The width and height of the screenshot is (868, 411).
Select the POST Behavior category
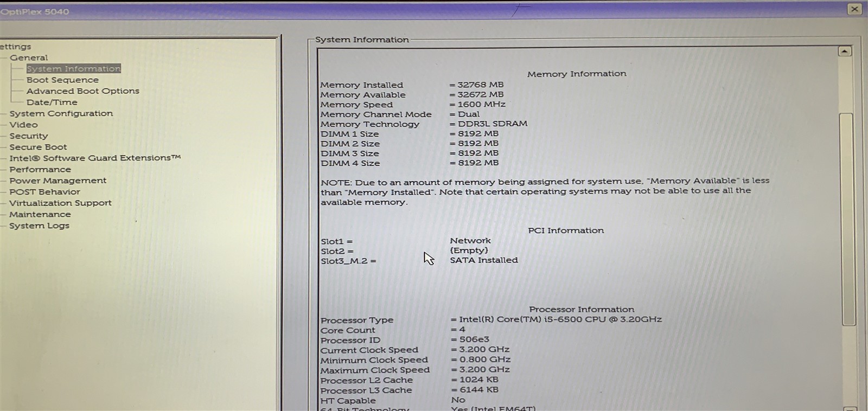coord(44,192)
